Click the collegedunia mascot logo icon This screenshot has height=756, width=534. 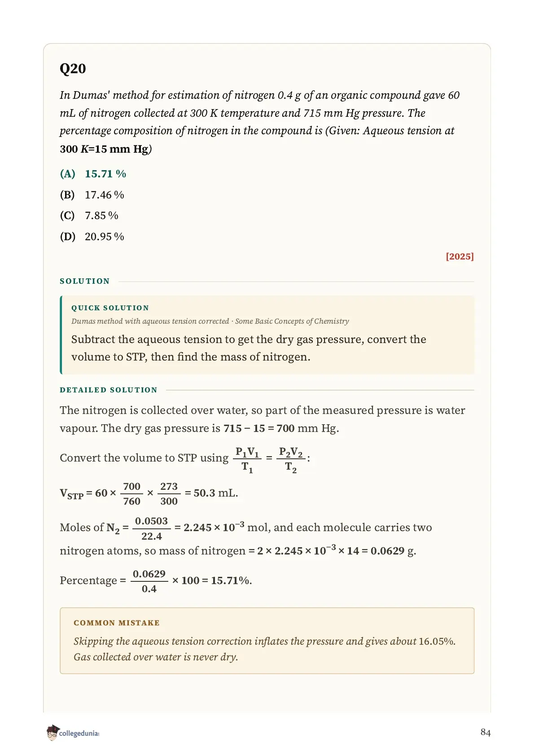click(52, 732)
